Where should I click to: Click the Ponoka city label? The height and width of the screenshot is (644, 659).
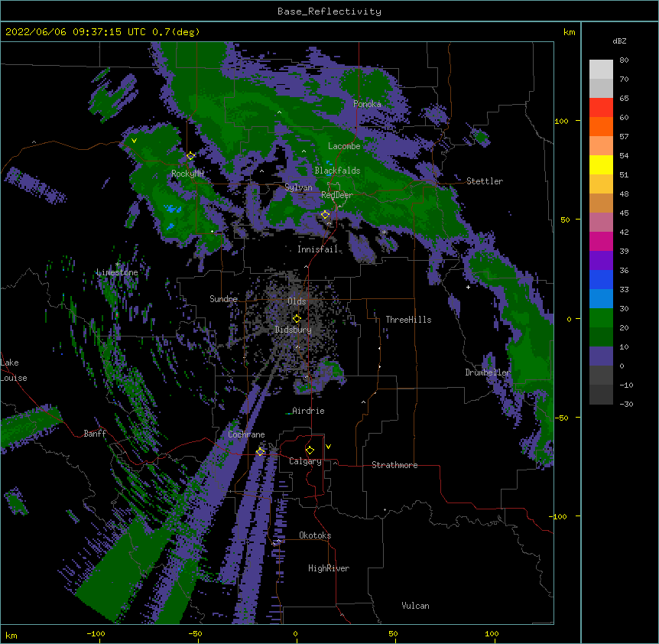(x=367, y=104)
